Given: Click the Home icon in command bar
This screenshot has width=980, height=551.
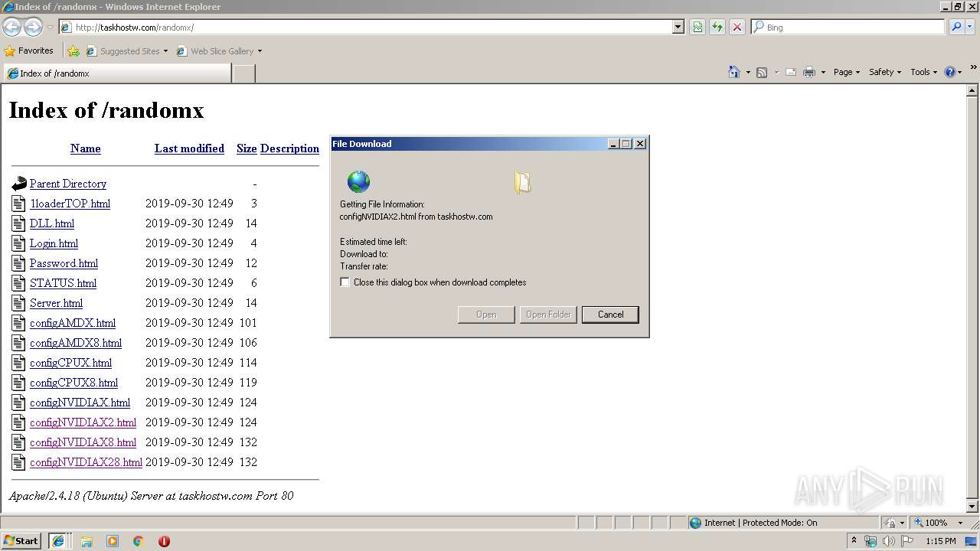Looking at the screenshot, I should [734, 72].
